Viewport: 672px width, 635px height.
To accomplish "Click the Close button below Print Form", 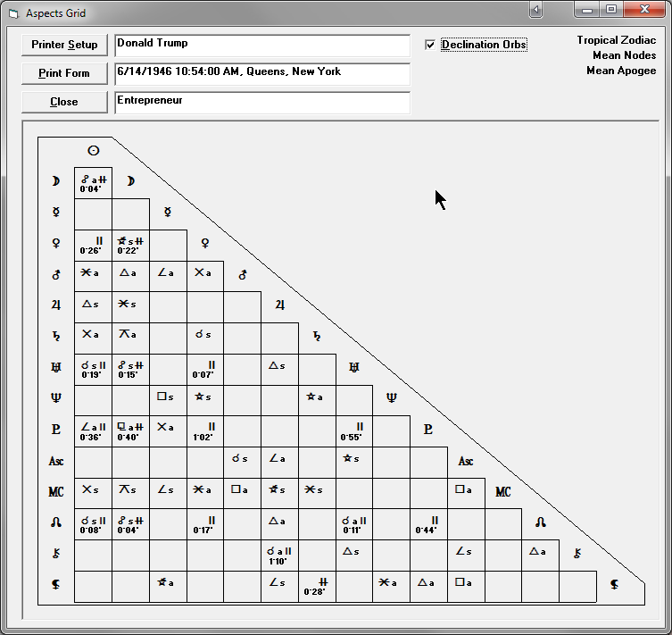I will coord(64,102).
